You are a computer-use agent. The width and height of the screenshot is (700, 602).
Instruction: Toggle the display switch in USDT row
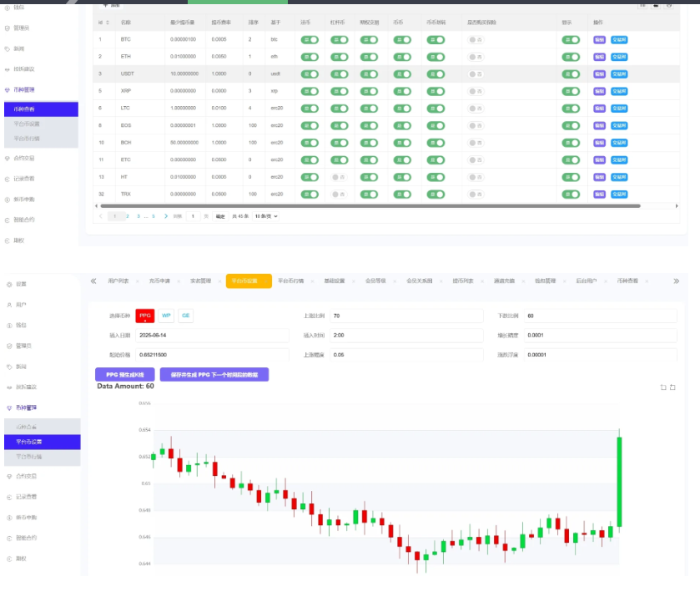click(x=570, y=74)
